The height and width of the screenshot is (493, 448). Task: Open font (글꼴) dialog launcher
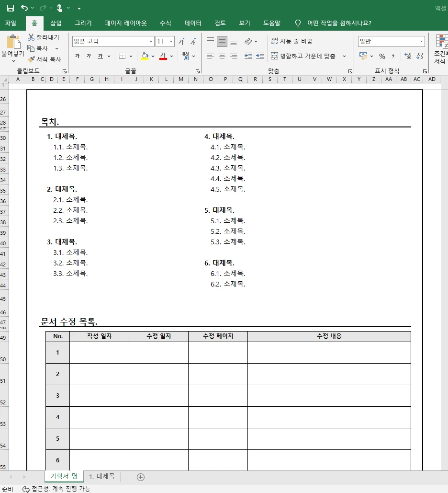(x=198, y=71)
